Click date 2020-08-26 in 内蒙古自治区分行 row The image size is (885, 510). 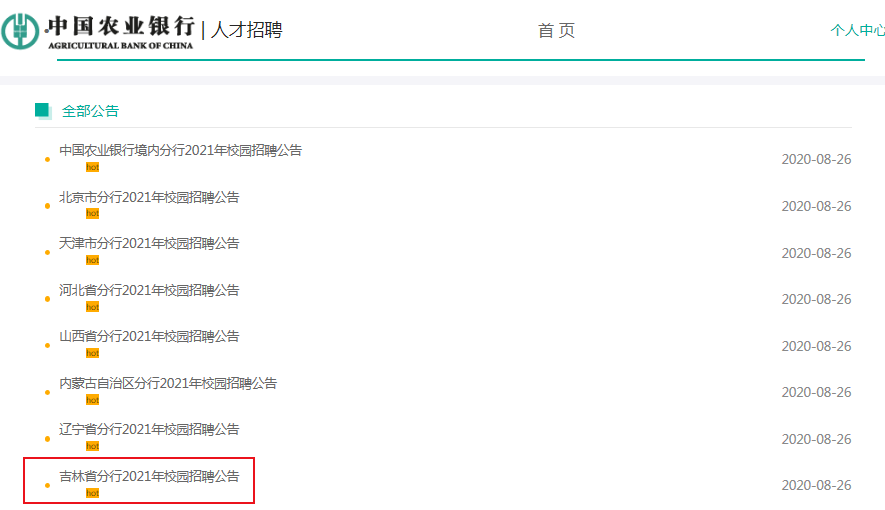coord(816,393)
